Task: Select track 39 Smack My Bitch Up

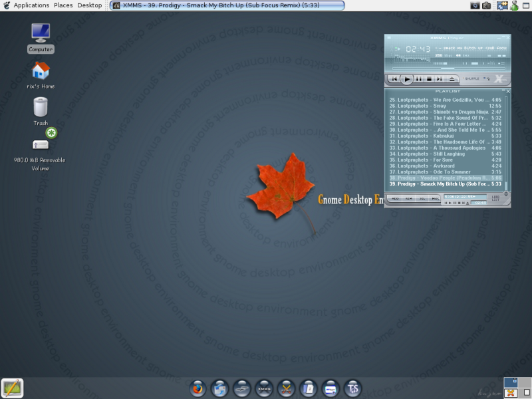Action: (445, 184)
